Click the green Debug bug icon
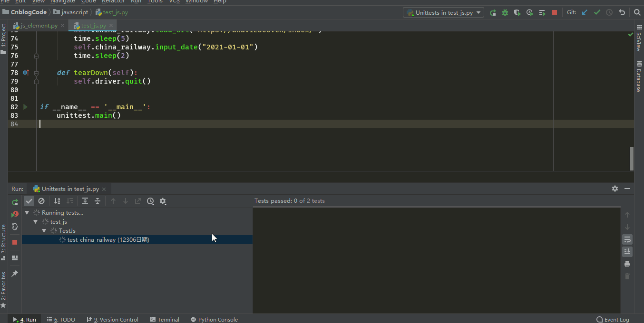Screen dimensions: 644x323 click(505, 13)
